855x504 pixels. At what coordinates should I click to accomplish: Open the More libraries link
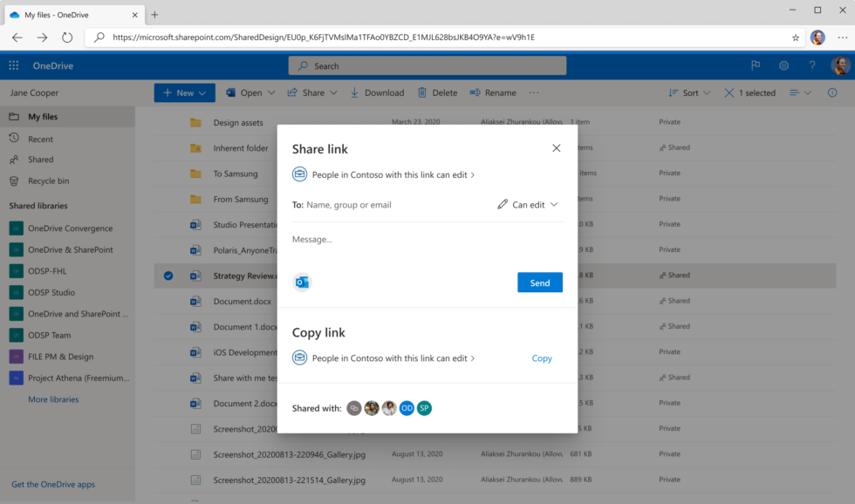pyautogui.click(x=51, y=398)
